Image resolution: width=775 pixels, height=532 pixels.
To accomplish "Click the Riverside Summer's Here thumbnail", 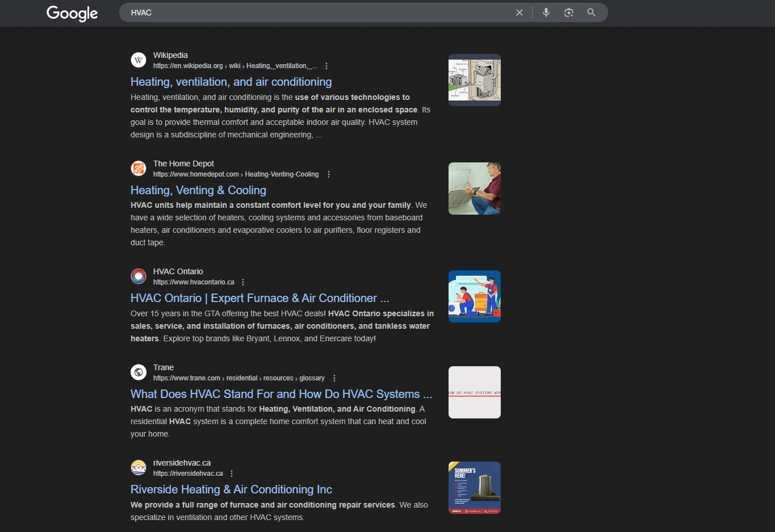I will [x=474, y=488].
